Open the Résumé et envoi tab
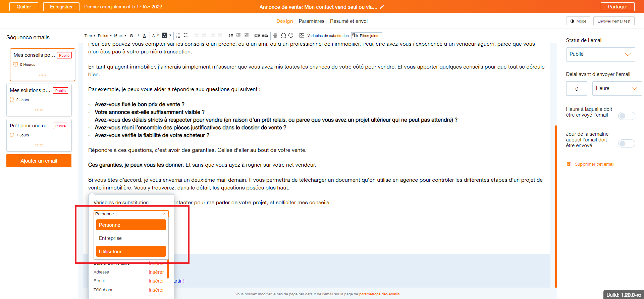 point(349,21)
